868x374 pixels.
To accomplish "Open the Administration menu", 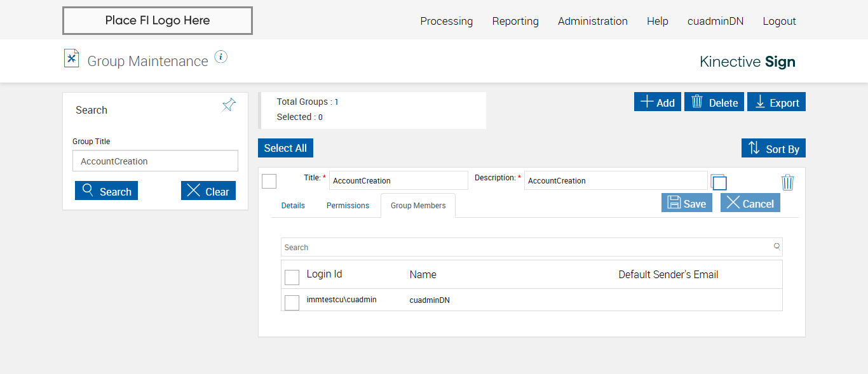I will pyautogui.click(x=592, y=21).
